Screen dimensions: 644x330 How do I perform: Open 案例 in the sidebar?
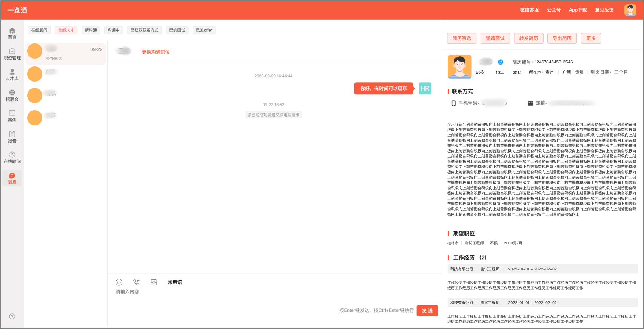[x=12, y=117]
